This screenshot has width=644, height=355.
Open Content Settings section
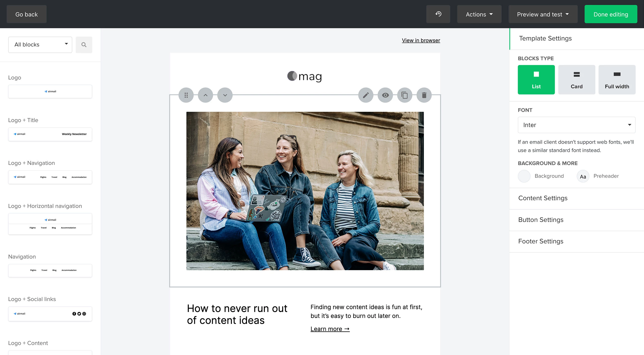click(543, 198)
